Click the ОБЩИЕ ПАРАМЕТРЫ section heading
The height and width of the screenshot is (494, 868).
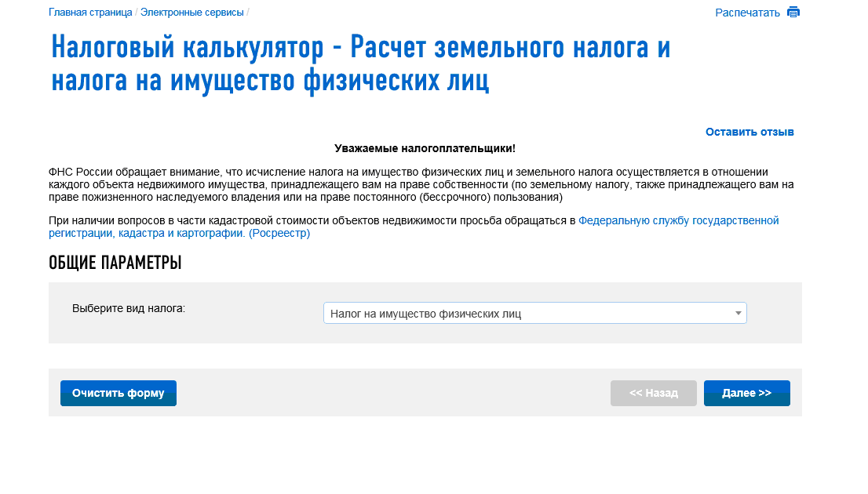pos(115,263)
